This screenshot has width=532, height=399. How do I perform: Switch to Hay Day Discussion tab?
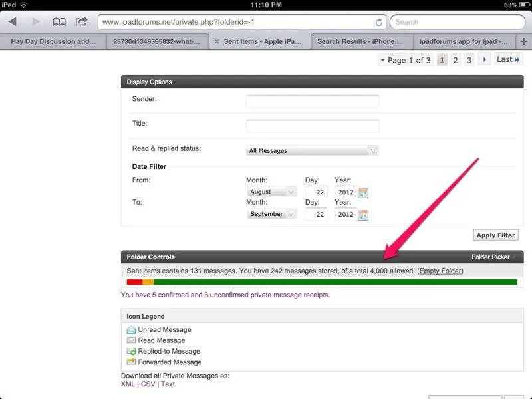tap(53, 41)
